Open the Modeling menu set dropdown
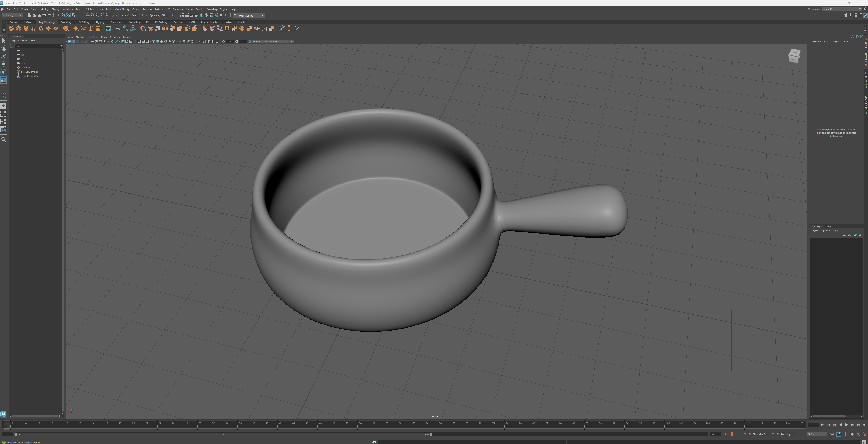Image resolution: width=868 pixels, height=444 pixels. [12, 15]
